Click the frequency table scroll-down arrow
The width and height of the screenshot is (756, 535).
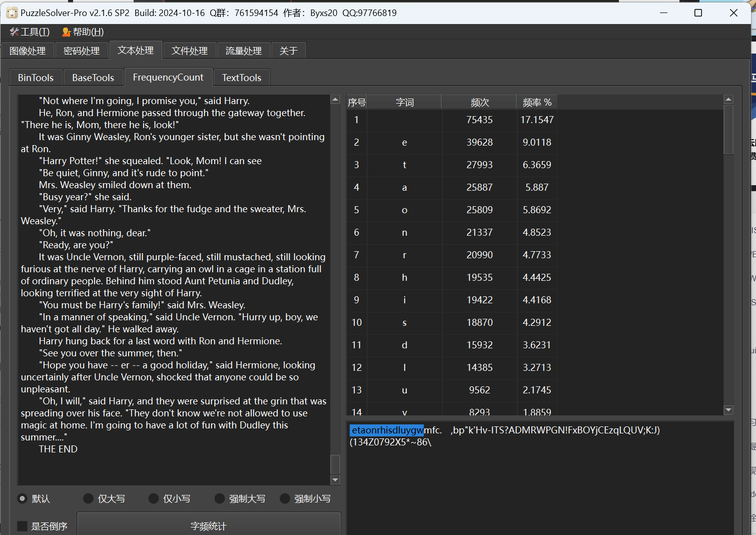pos(728,410)
